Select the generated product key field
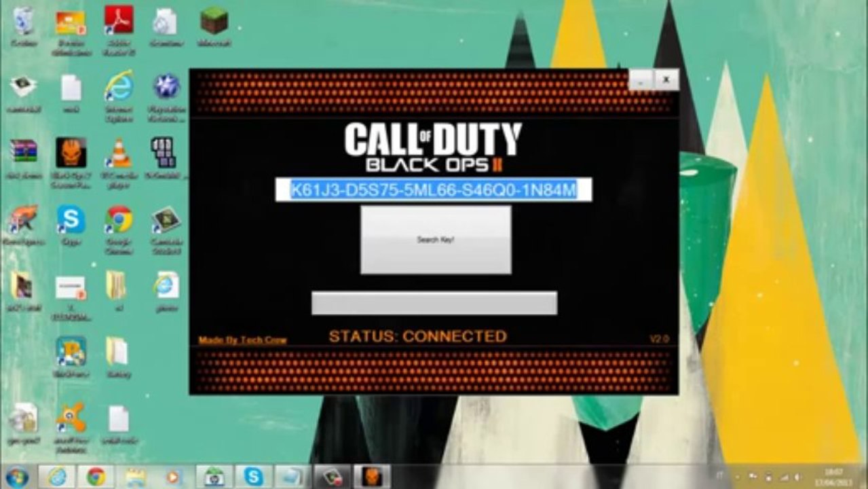The height and width of the screenshot is (489, 868). click(434, 190)
